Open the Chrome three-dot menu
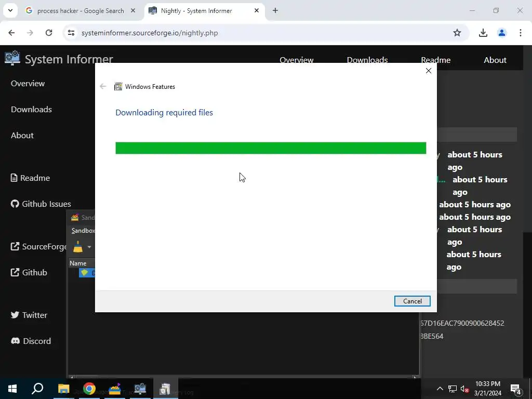 coord(521,33)
